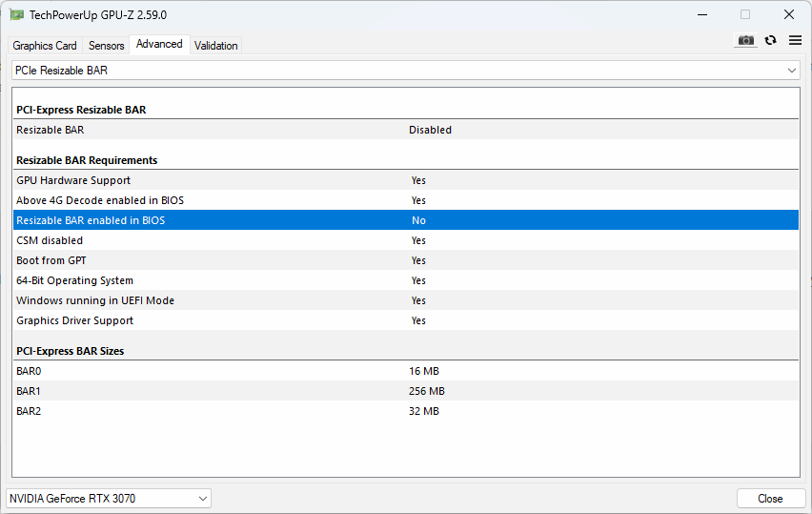The width and height of the screenshot is (812, 514).
Task: Click the 256 MB value
Action: point(427,391)
